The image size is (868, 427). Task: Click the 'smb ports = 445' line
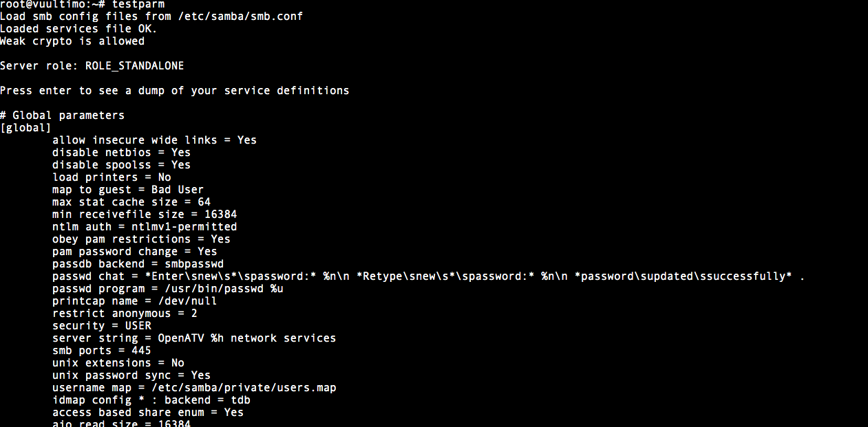tap(101, 351)
